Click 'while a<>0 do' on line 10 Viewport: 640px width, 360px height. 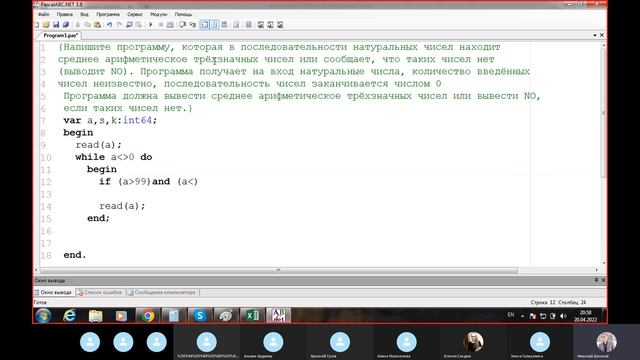[x=113, y=157]
